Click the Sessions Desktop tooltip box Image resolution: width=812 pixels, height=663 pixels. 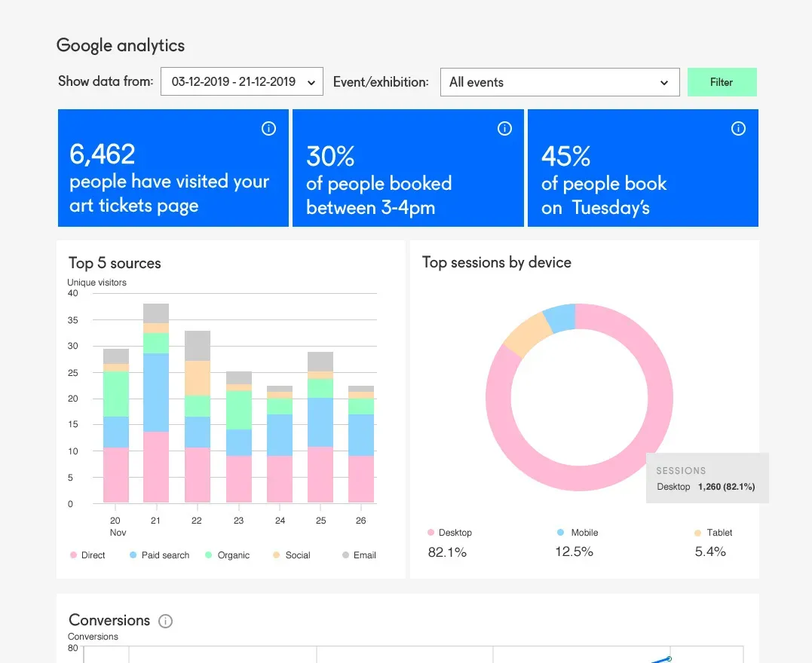706,478
